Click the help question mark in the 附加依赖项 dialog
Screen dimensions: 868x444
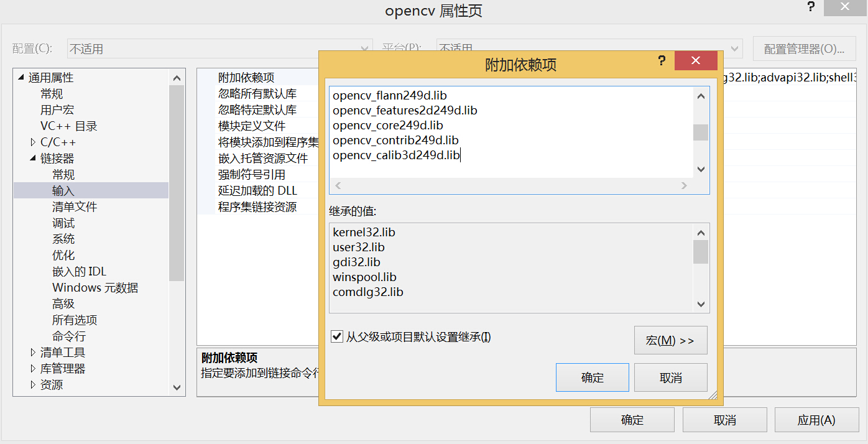pyautogui.click(x=661, y=61)
